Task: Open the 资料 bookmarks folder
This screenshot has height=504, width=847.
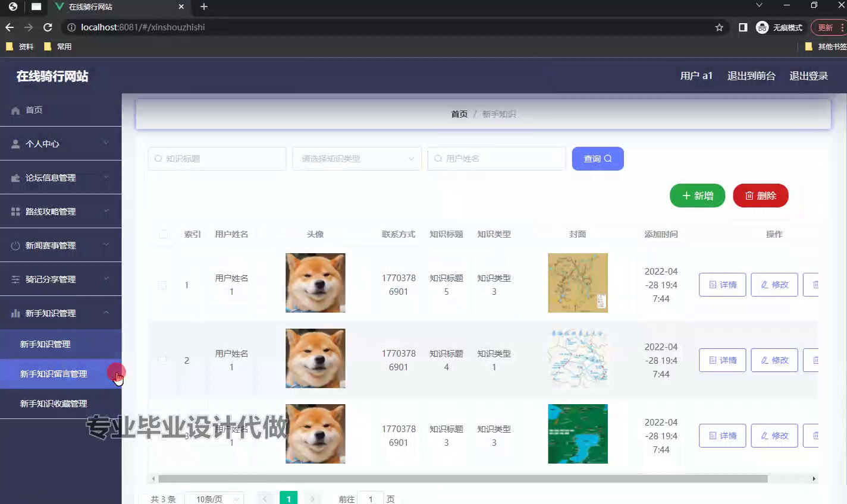Action: pos(20,46)
